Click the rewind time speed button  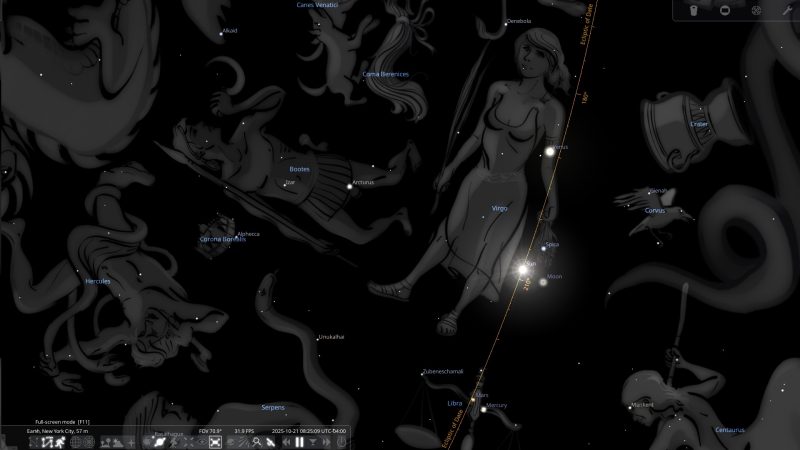pos(285,442)
